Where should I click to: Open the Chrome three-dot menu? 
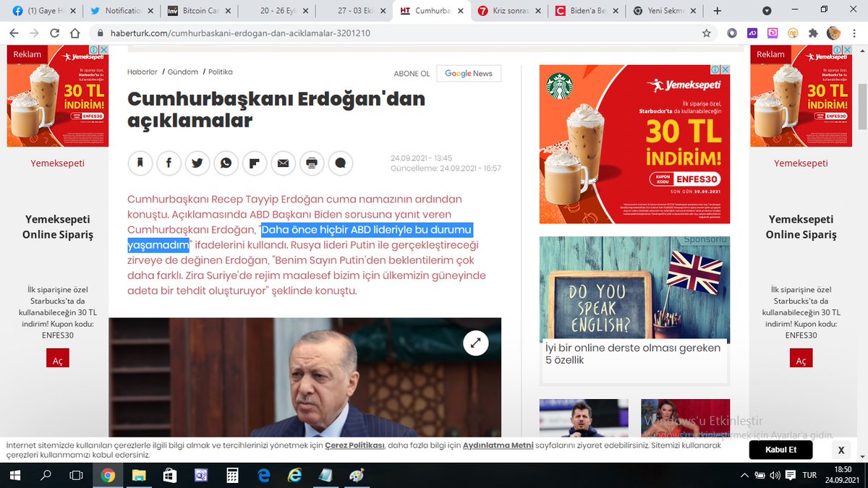[x=854, y=33]
